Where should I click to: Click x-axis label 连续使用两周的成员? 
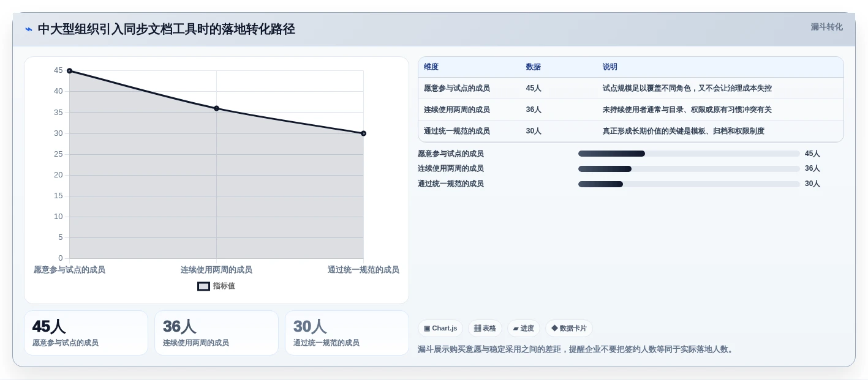tap(216, 270)
